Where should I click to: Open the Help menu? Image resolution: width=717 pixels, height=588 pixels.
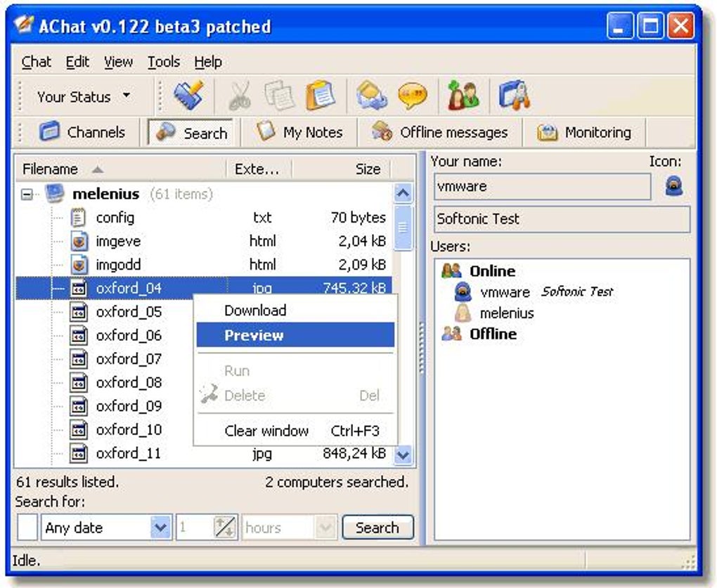(208, 62)
